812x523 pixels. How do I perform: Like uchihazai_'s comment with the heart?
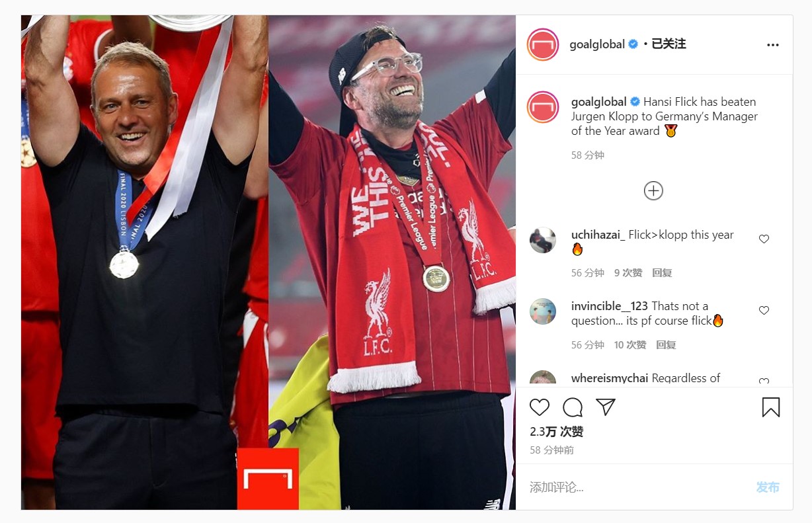(764, 239)
